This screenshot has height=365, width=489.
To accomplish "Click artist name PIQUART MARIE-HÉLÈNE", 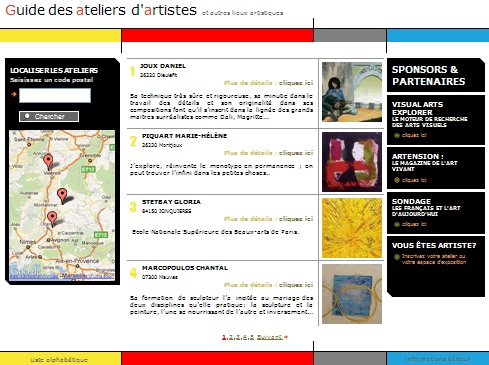I will pyautogui.click(x=185, y=136).
